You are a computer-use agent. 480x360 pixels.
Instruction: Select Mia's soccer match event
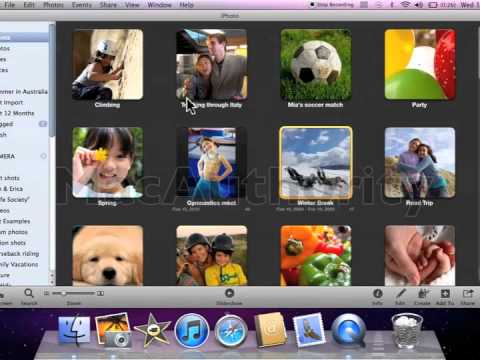click(316, 64)
